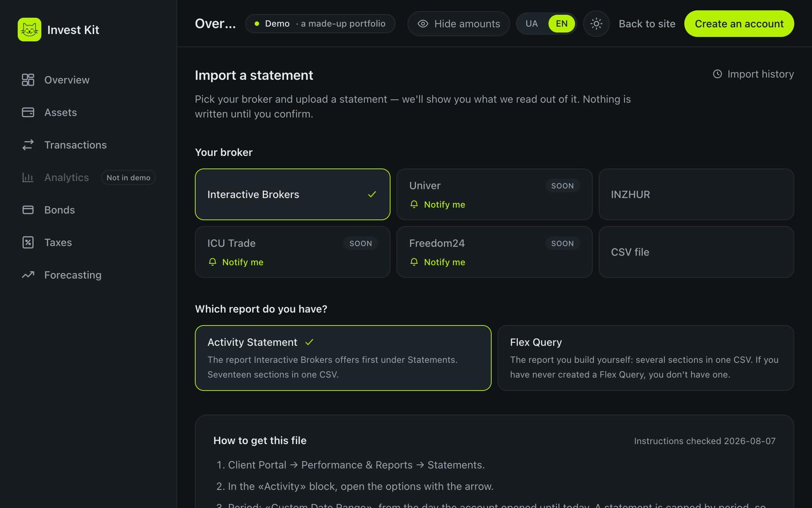Image resolution: width=812 pixels, height=508 pixels.
Task: Follow the Back to site link
Action: [647, 24]
